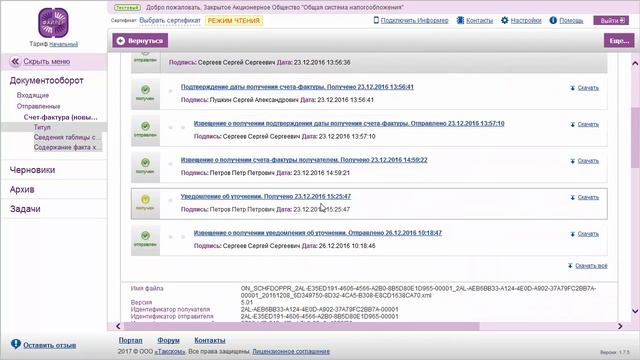640x360 pixels.
Task: Open «Такском» company link in footer
Action: click(170, 351)
